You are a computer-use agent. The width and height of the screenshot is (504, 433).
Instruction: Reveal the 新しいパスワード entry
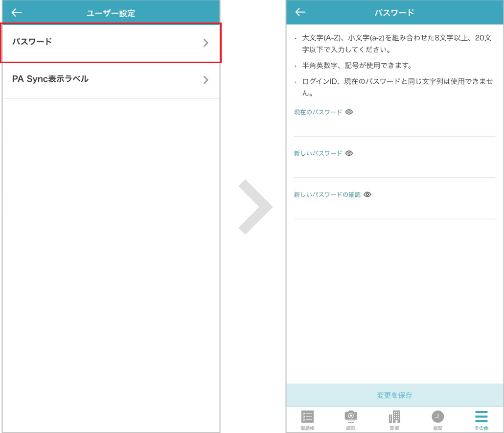pos(348,153)
